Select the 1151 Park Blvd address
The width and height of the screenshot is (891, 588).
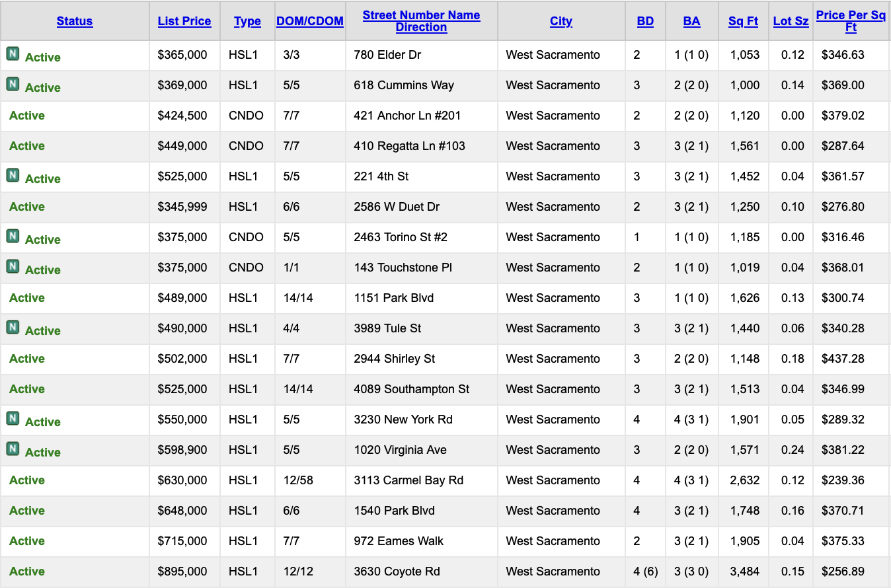pyautogui.click(x=394, y=298)
